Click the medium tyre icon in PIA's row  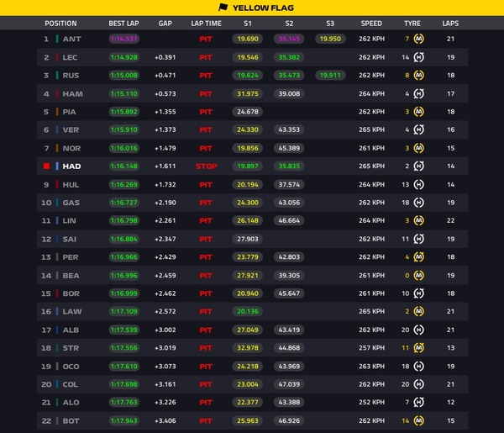click(x=418, y=112)
